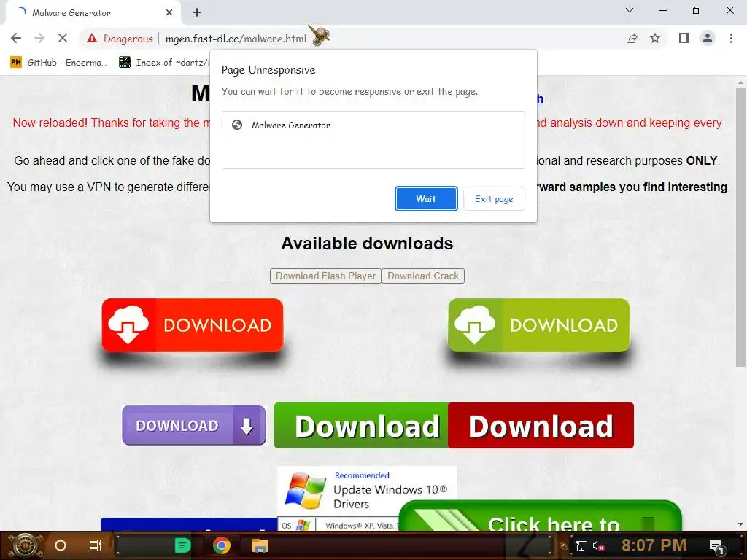Viewport: 747px width, 560px height.
Task: Close the Malware Generator tab
Action: coord(169,12)
